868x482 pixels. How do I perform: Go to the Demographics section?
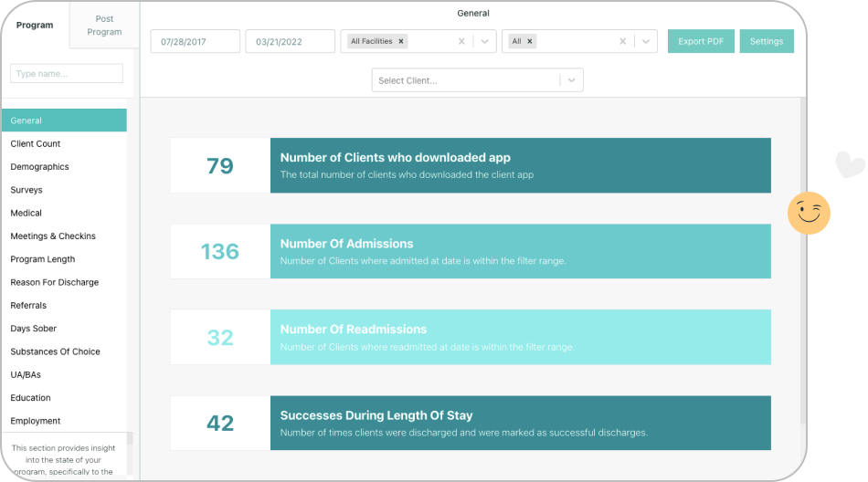[40, 167]
